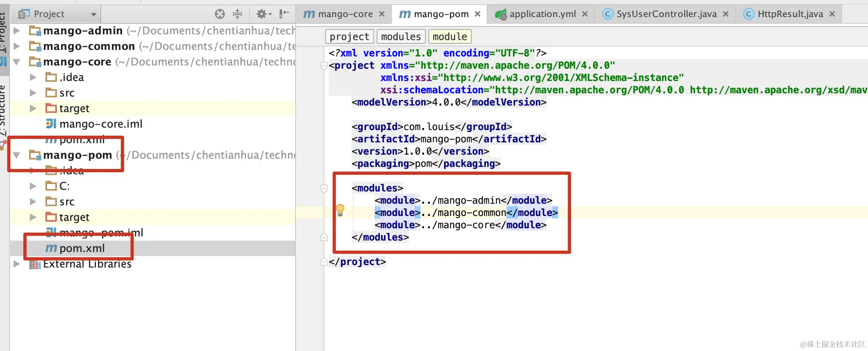Screen dimensions: 868x351
Task: Expand the target folder under mango-pom
Action: pyautogui.click(x=33, y=217)
